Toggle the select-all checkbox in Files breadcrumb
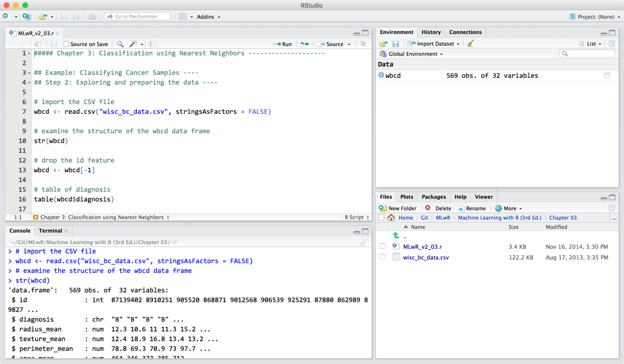This screenshot has height=364, width=624. pos(381,218)
